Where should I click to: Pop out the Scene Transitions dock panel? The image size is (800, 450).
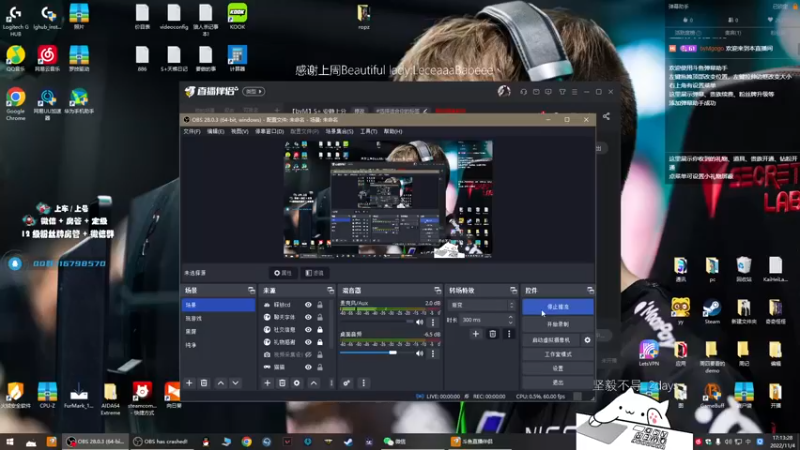click(x=513, y=290)
